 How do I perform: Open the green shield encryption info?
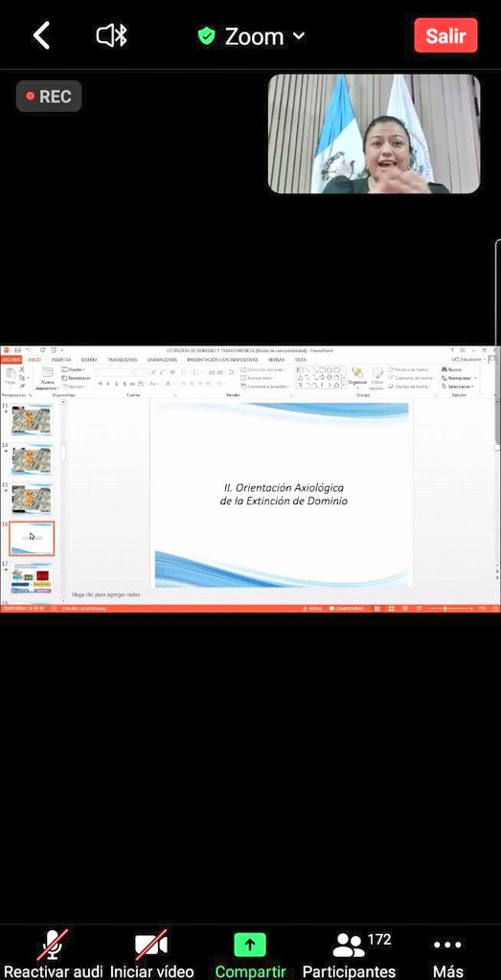click(206, 36)
